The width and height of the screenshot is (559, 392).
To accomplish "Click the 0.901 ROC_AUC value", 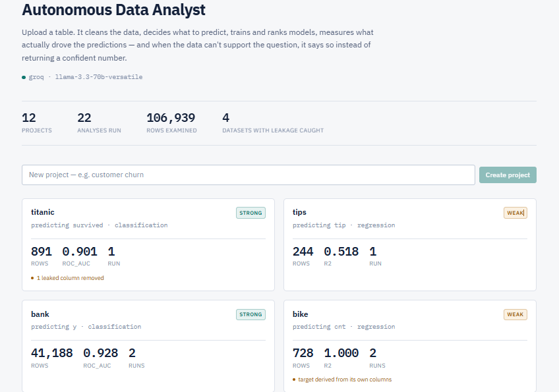I will (80, 256).
